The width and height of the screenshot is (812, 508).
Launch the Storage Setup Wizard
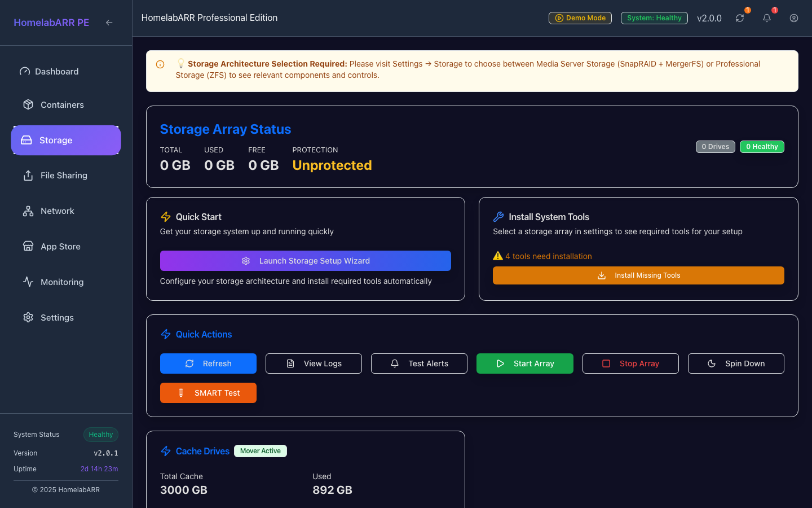click(x=305, y=261)
